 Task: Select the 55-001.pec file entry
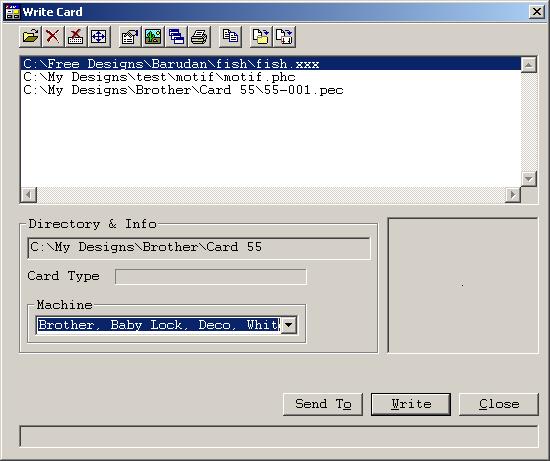point(270,90)
